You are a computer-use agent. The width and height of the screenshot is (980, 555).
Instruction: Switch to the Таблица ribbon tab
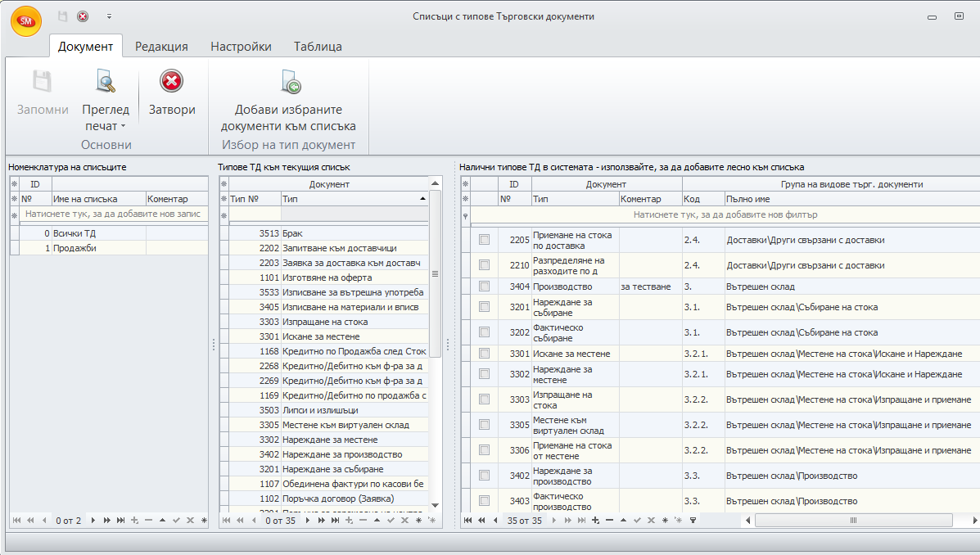coord(318,46)
